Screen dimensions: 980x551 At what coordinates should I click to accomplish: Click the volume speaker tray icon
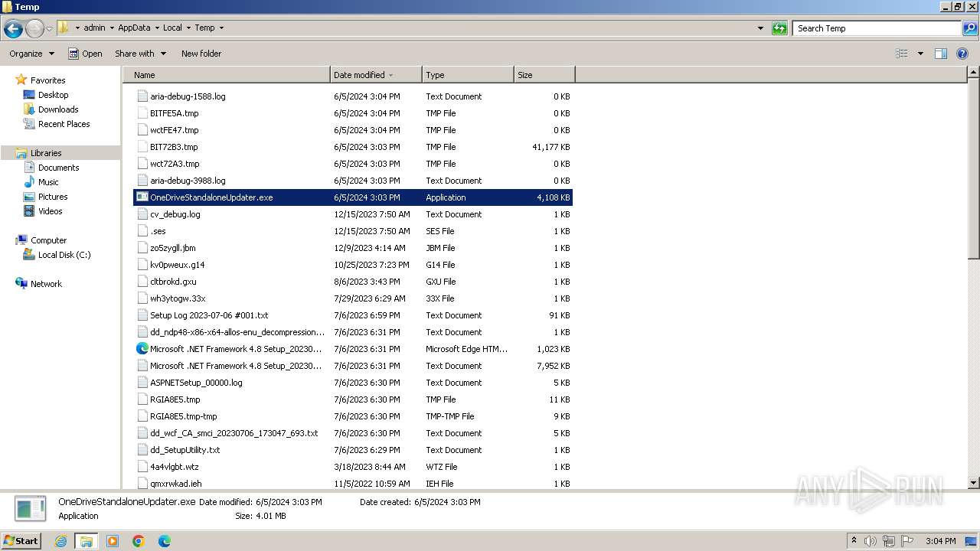(871, 541)
